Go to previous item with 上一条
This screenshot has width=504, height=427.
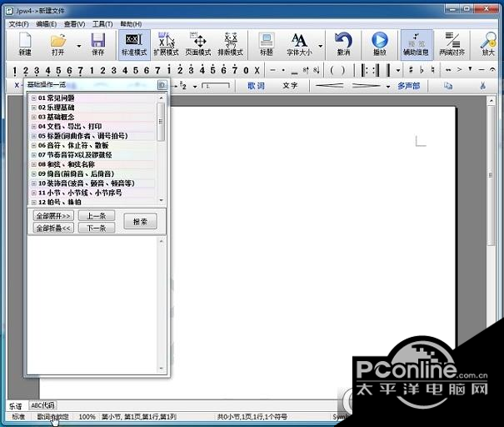click(97, 216)
